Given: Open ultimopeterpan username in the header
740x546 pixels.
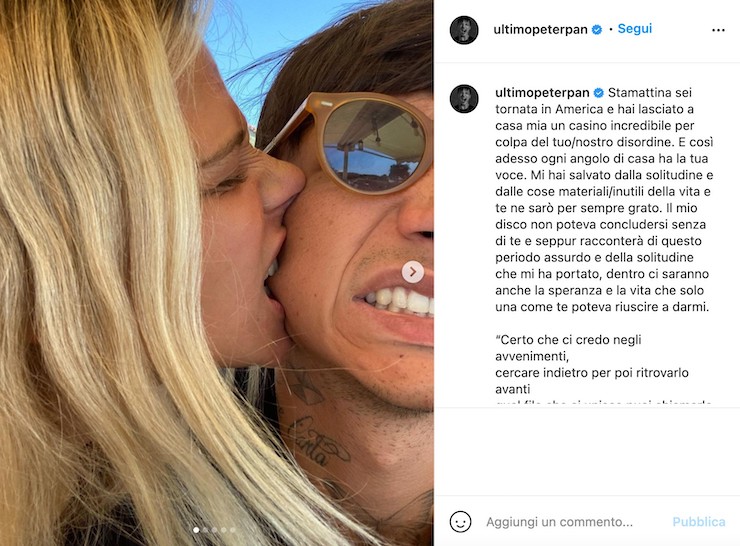Looking at the screenshot, I should tap(540, 29).
